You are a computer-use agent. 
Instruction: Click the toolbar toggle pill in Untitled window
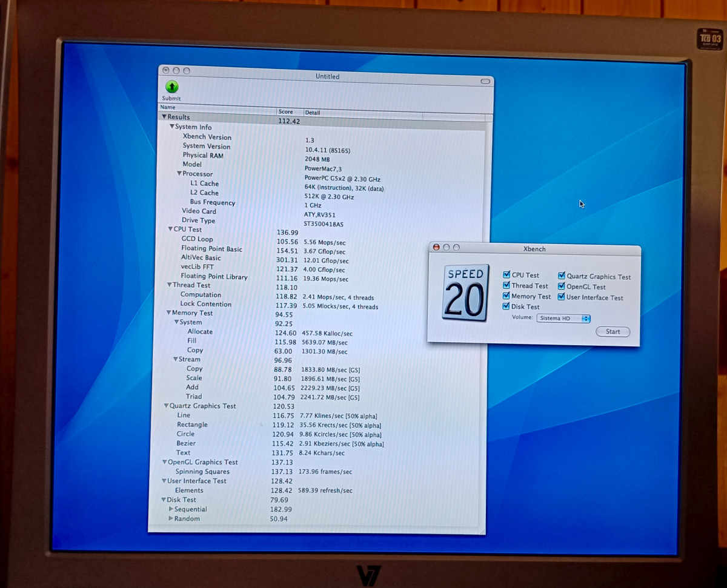(x=485, y=81)
